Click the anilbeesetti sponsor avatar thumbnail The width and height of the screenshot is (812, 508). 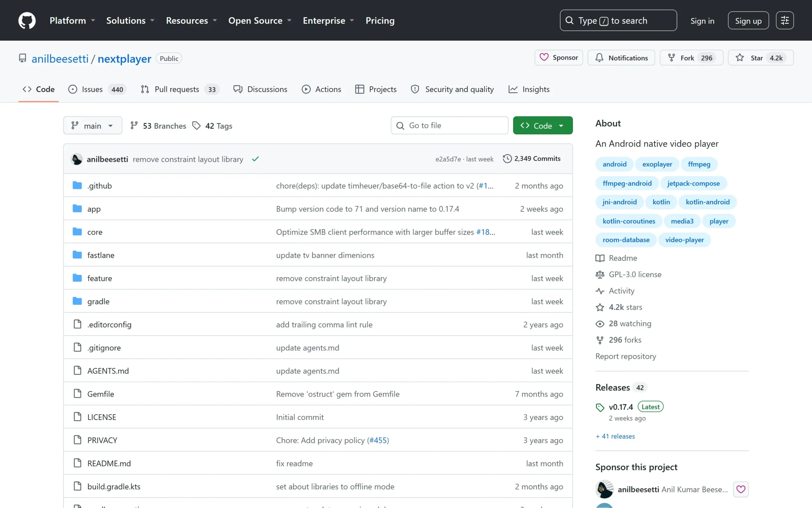point(605,489)
